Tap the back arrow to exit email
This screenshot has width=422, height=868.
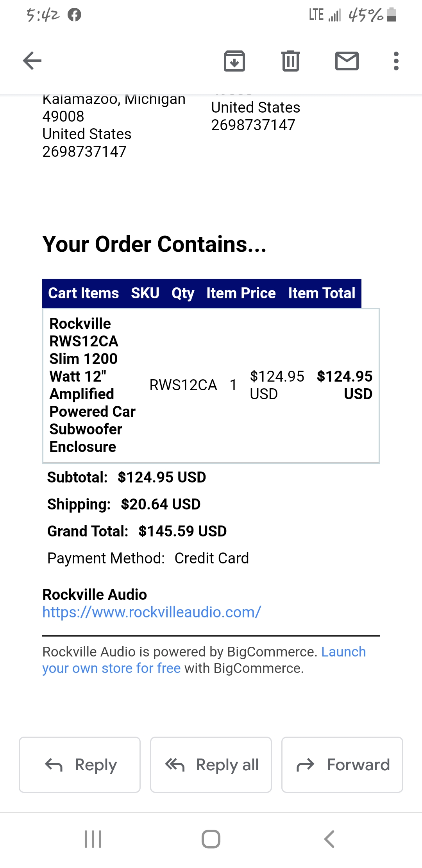point(31,61)
